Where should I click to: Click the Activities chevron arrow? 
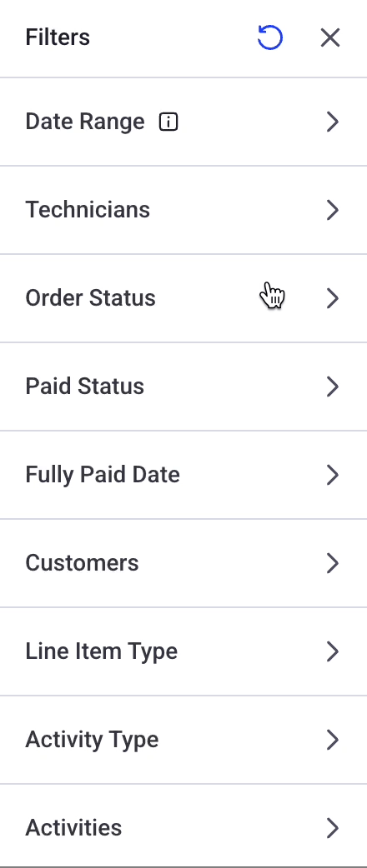(332, 827)
